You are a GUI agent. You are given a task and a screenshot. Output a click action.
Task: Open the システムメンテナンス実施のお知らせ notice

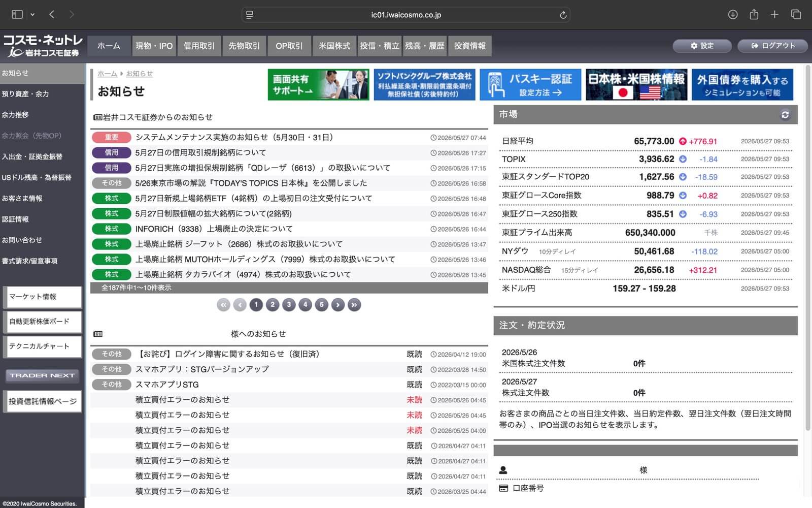pyautogui.click(x=234, y=138)
